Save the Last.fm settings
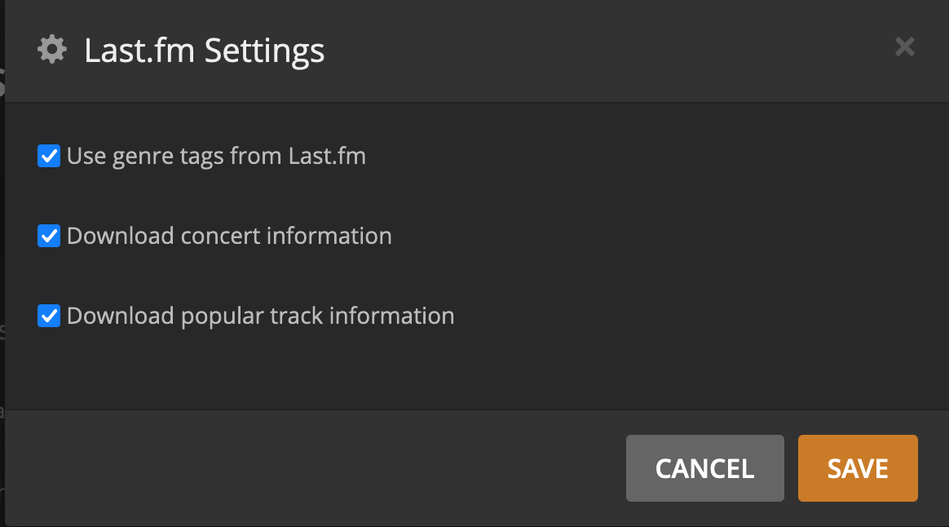The width and height of the screenshot is (949, 527). [857, 468]
